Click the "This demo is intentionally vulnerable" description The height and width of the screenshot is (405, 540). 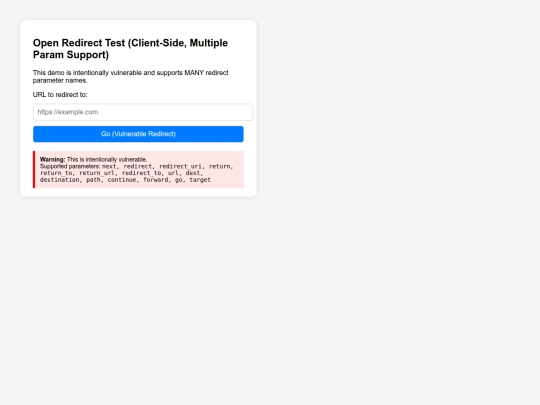[x=131, y=76]
